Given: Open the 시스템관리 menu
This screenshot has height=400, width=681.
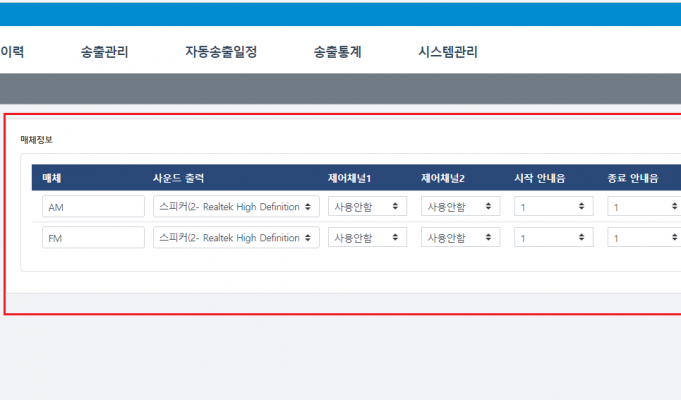Looking at the screenshot, I should coord(448,52).
